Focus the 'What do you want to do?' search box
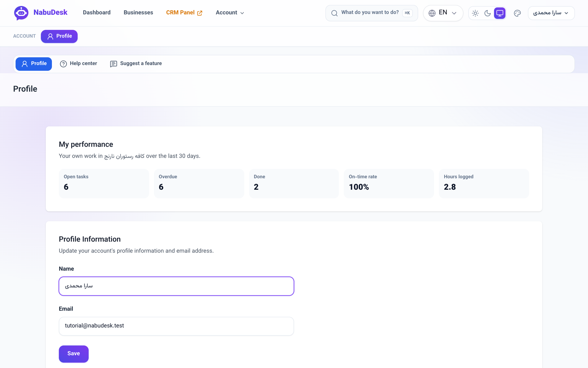This screenshot has width=588, height=368. 371,13
